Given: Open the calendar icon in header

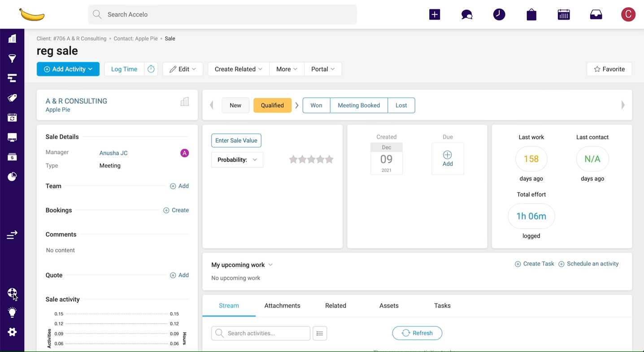Looking at the screenshot, I should tap(564, 14).
